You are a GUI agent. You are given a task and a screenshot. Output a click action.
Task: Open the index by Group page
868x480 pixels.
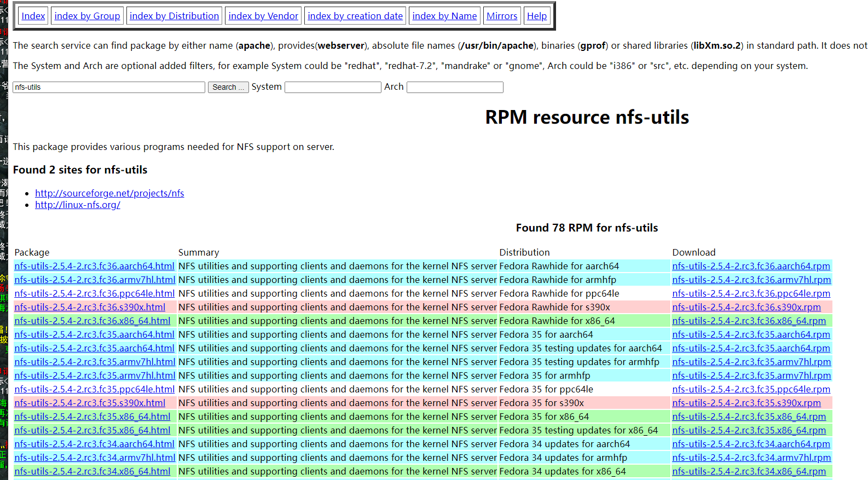(87, 16)
